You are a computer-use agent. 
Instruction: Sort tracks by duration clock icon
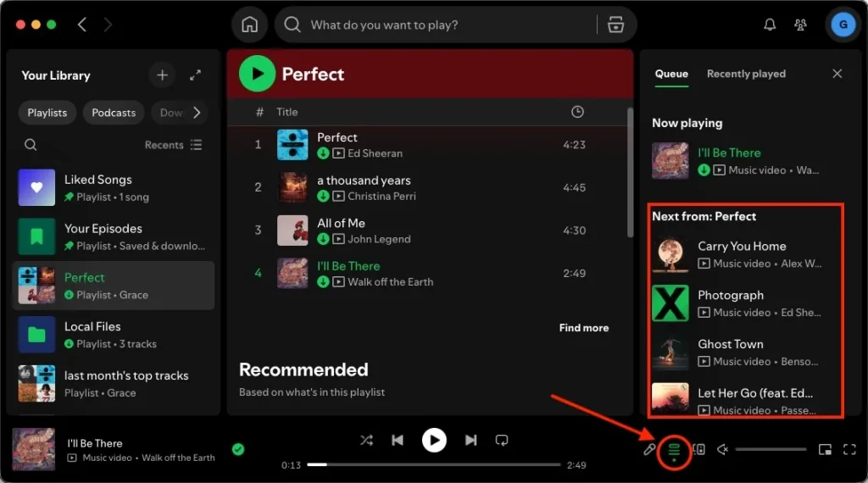click(576, 112)
